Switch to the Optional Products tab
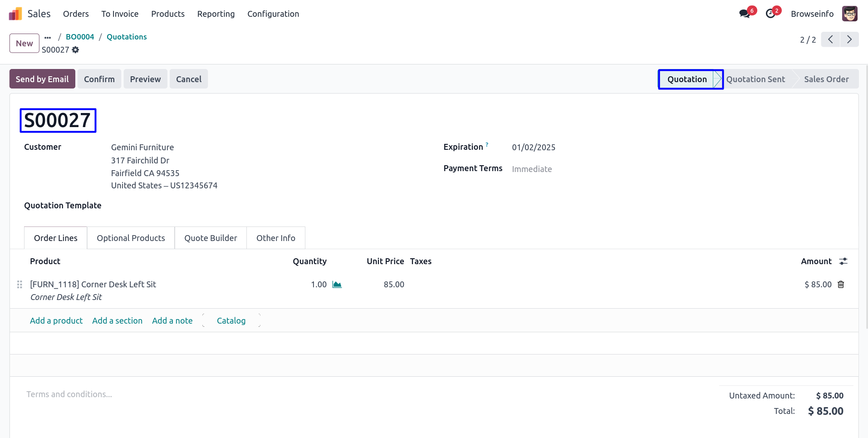The height and width of the screenshot is (438, 868). 131,238
